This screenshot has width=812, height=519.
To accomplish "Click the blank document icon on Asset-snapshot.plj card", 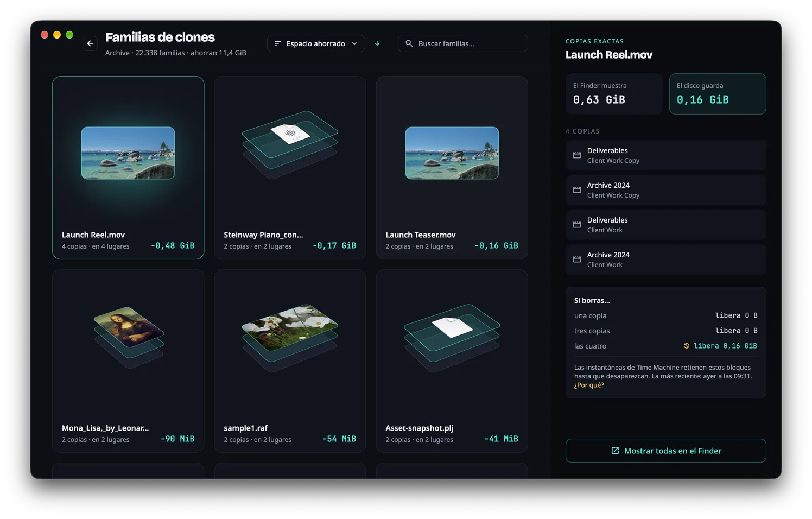I will coord(452,327).
